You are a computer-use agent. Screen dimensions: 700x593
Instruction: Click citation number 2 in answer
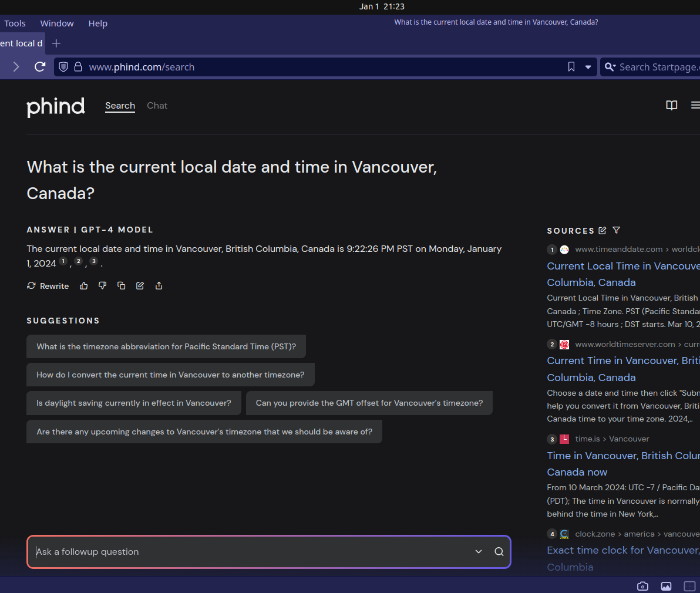pyautogui.click(x=79, y=261)
